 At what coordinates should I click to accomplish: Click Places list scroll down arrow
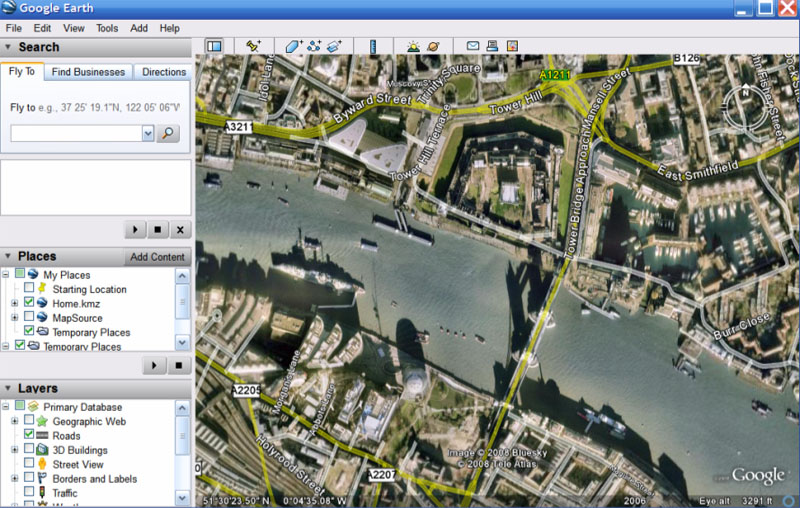click(x=182, y=343)
